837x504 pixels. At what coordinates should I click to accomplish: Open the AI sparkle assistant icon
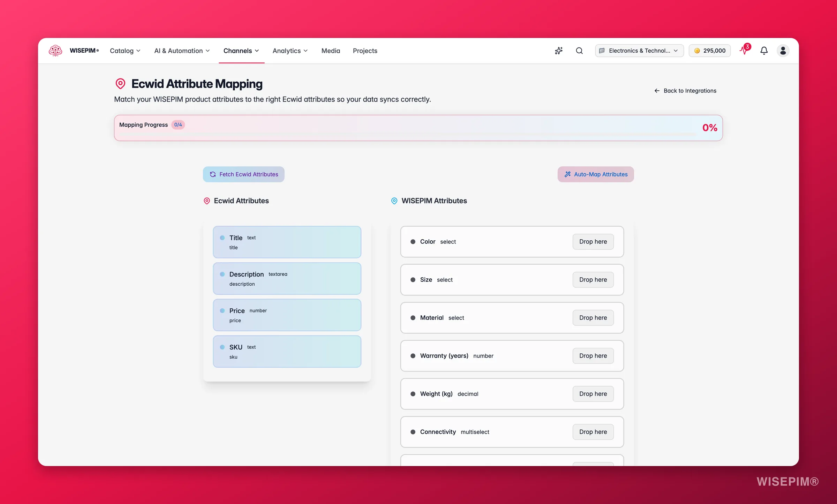559,51
